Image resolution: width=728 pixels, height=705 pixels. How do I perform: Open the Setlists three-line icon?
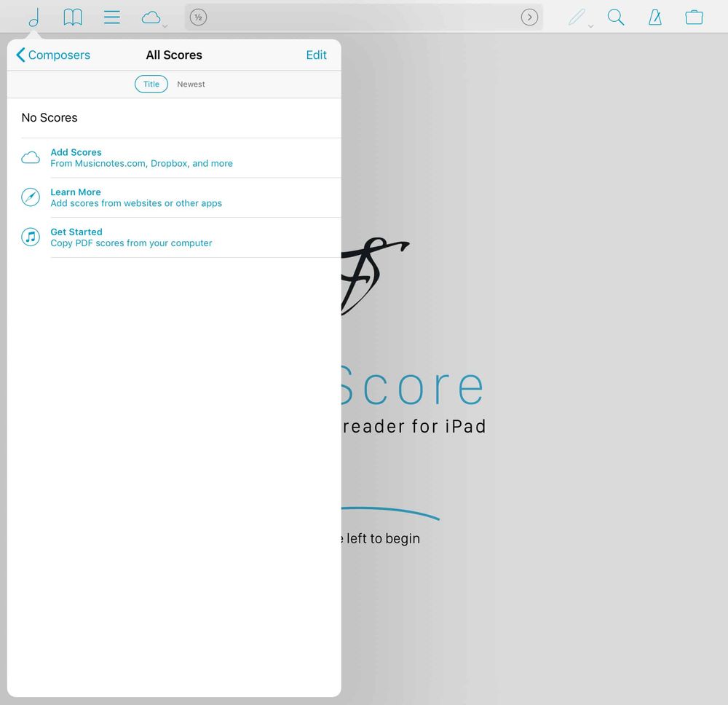click(x=112, y=17)
